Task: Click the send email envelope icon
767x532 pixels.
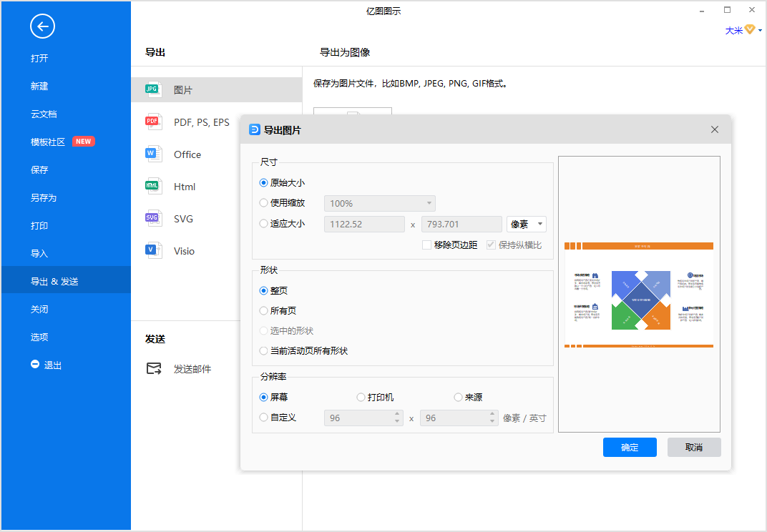Action: pos(154,369)
